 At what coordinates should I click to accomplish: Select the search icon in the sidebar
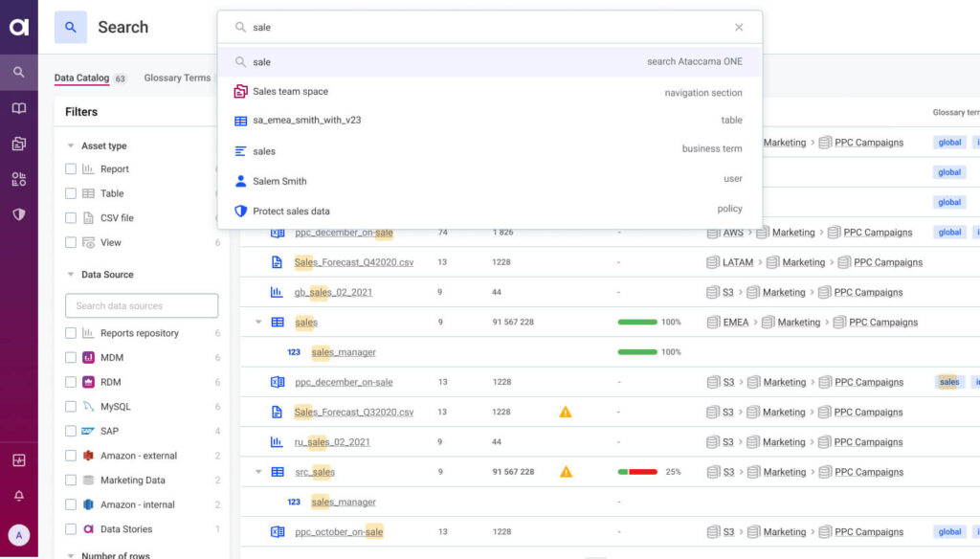[19, 71]
